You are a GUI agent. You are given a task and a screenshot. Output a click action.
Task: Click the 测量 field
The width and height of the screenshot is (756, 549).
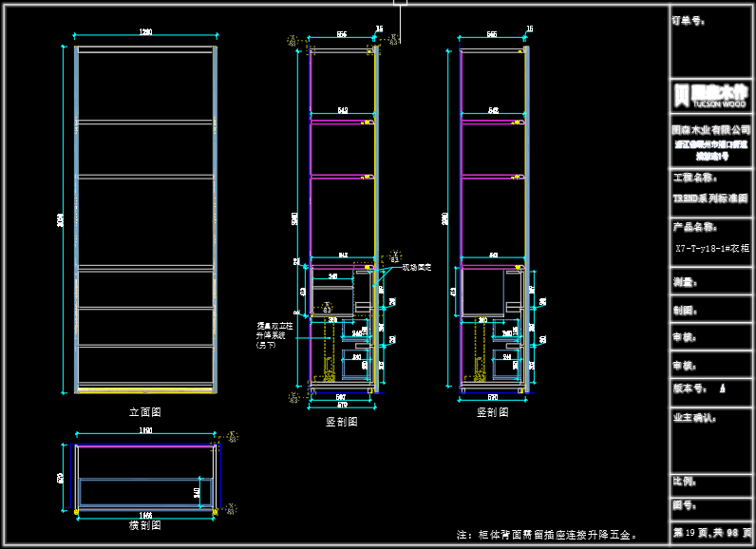[x=686, y=282]
